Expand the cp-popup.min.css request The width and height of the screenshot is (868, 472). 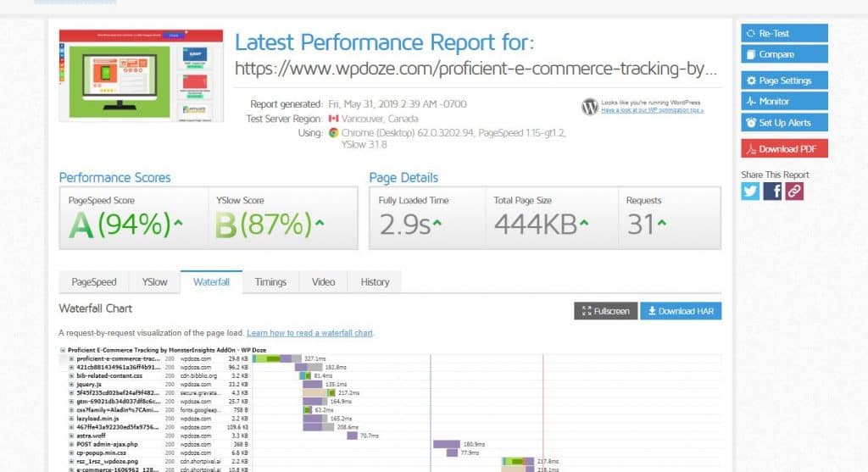tap(71, 453)
